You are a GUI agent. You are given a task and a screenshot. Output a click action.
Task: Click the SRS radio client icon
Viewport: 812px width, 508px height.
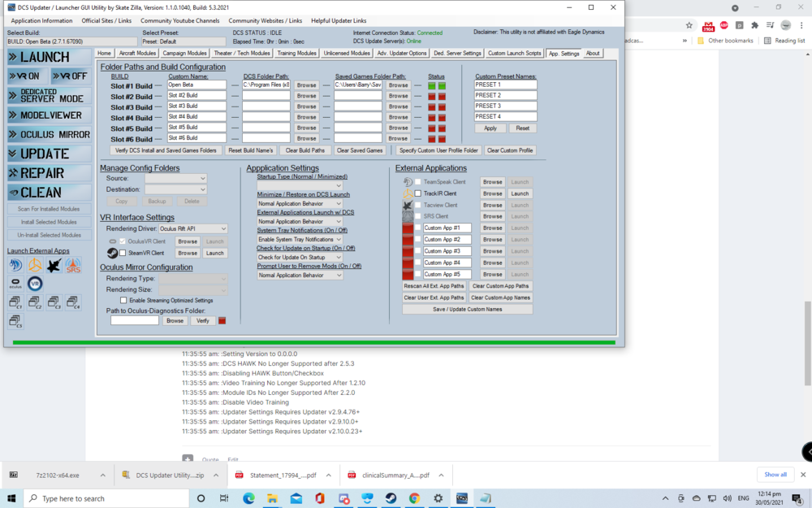(73, 265)
